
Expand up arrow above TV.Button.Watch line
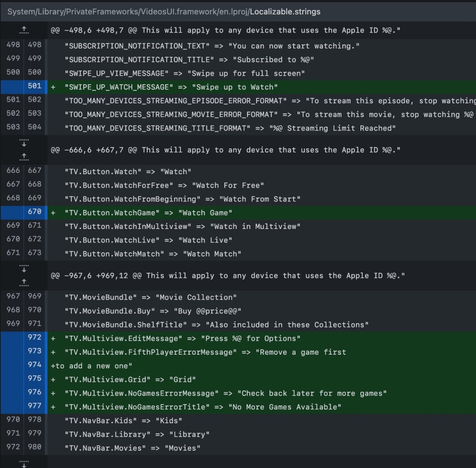click(24, 156)
